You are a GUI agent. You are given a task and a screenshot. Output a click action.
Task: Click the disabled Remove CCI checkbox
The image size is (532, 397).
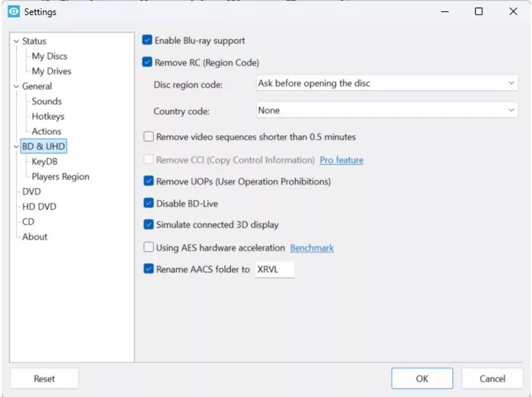(x=149, y=160)
